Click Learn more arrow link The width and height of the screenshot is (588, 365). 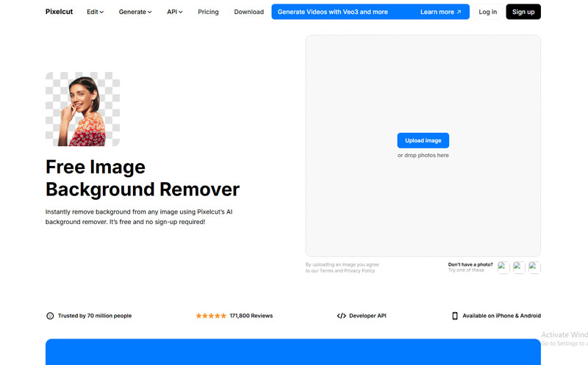coord(440,12)
